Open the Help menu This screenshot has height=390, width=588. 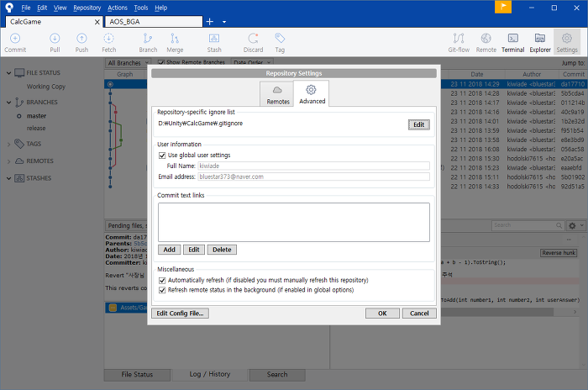click(161, 8)
